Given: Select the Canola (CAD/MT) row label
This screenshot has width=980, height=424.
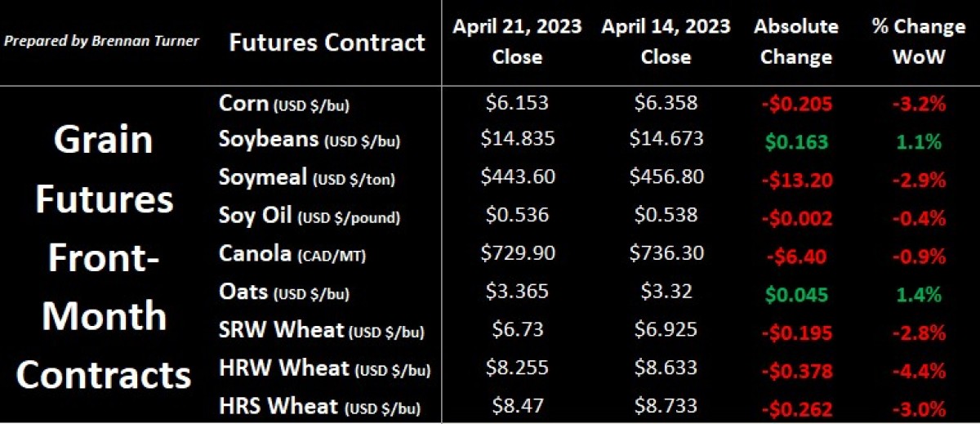Looking at the screenshot, I should coord(292,254).
